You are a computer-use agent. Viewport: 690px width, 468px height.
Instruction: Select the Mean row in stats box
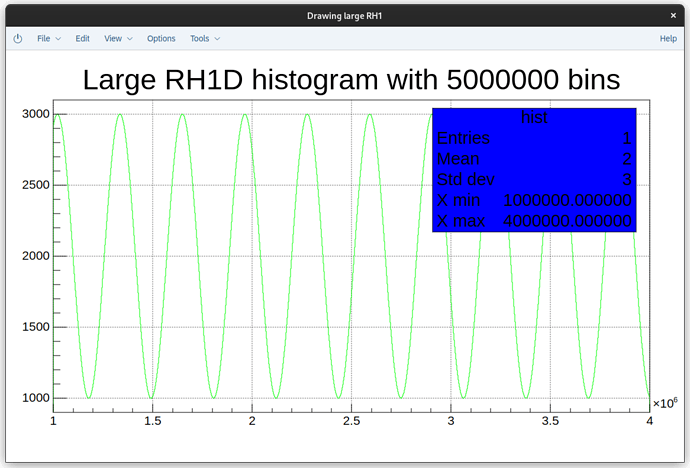pyautogui.click(x=534, y=159)
